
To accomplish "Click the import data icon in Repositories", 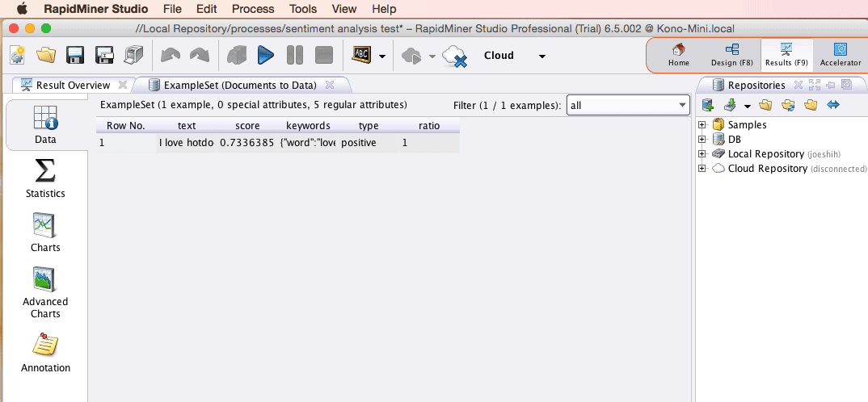I will pos(730,105).
